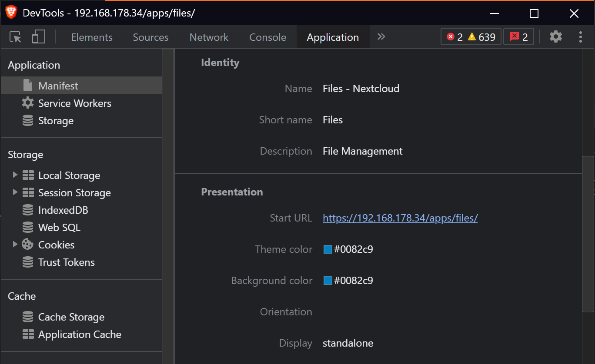The height and width of the screenshot is (364, 595).
Task: Show more tabs with double chevron
Action: (x=381, y=37)
